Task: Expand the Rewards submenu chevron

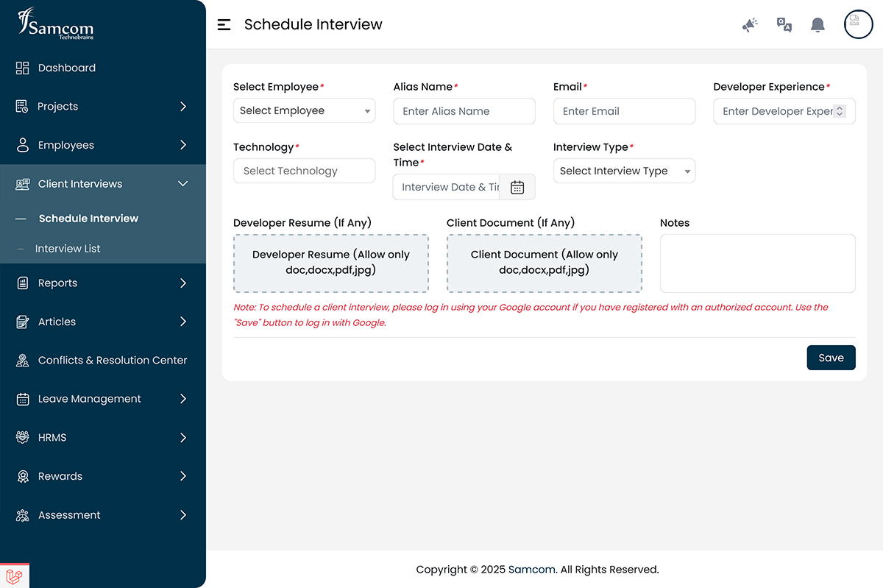Action: click(183, 476)
